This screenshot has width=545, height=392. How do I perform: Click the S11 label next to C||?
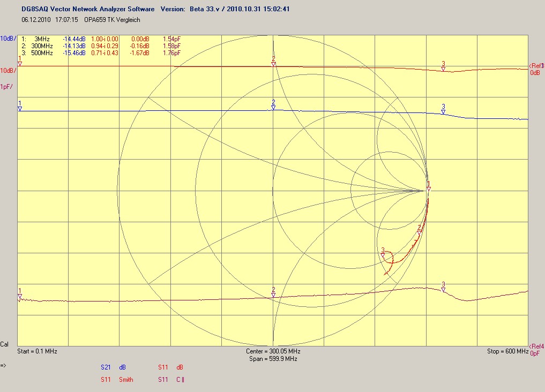(163, 380)
